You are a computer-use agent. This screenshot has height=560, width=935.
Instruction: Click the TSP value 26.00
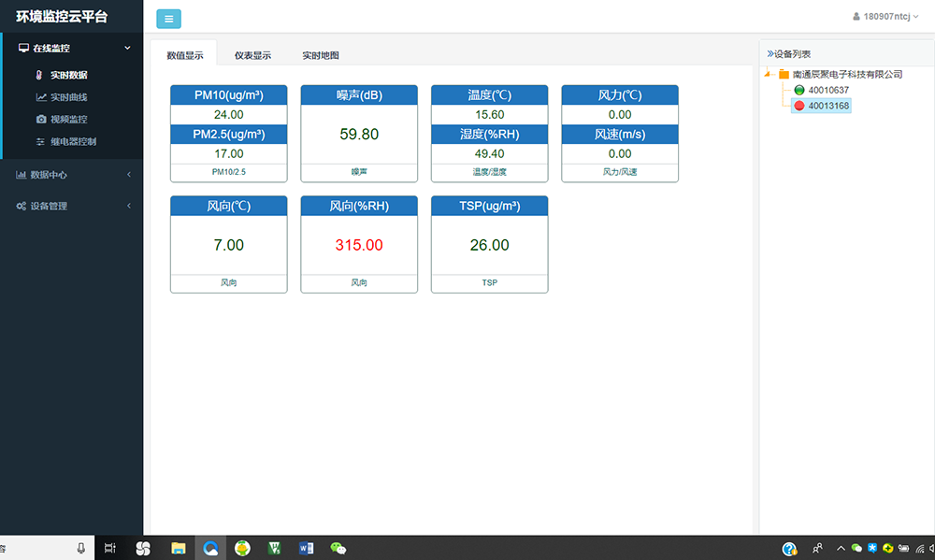click(490, 245)
